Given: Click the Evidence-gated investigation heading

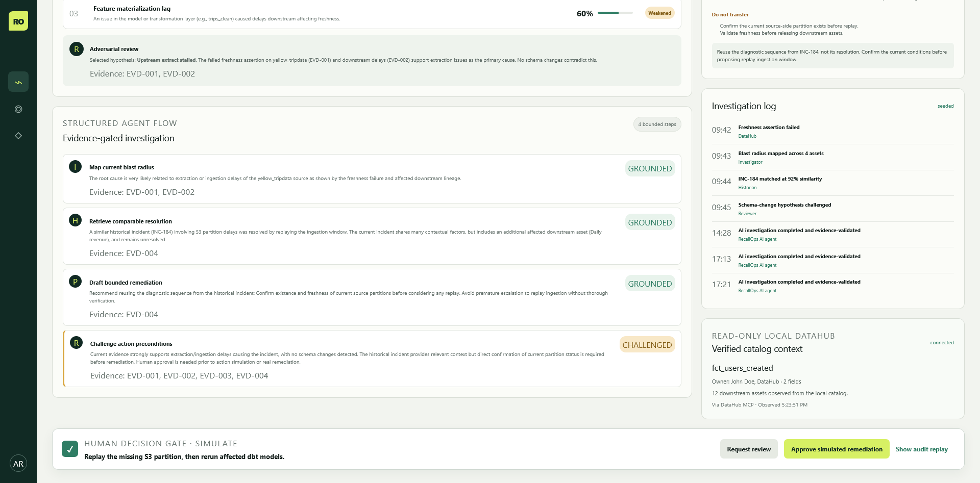Looking at the screenshot, I should (118, 138).
